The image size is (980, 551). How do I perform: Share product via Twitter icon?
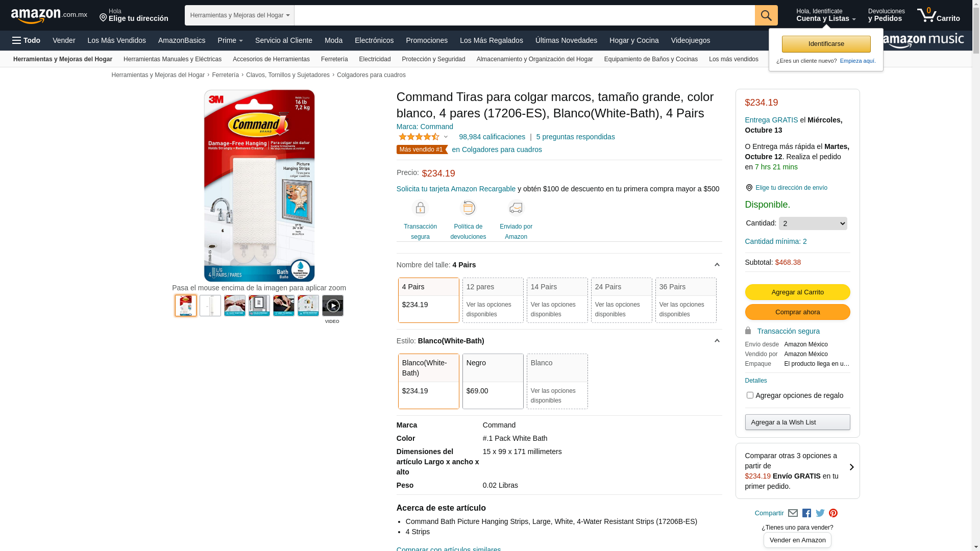pyautogui.click(x=820, y=513)
